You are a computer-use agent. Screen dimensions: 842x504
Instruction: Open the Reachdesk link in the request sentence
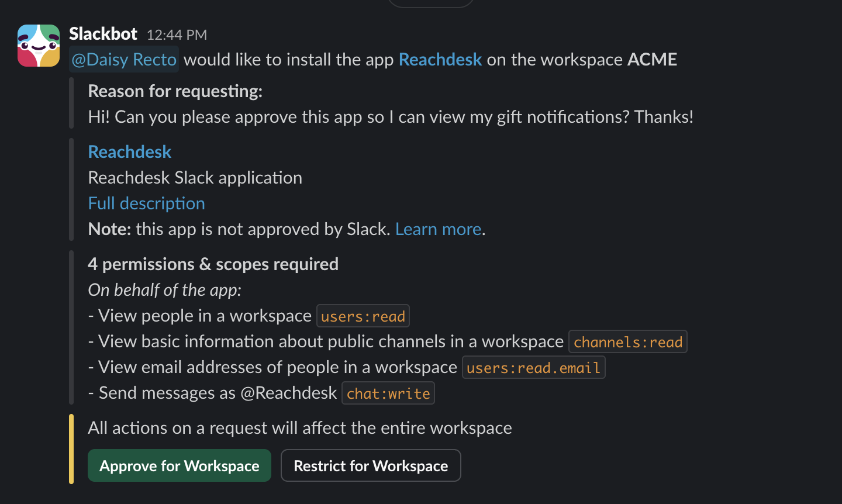pos(440,60)
